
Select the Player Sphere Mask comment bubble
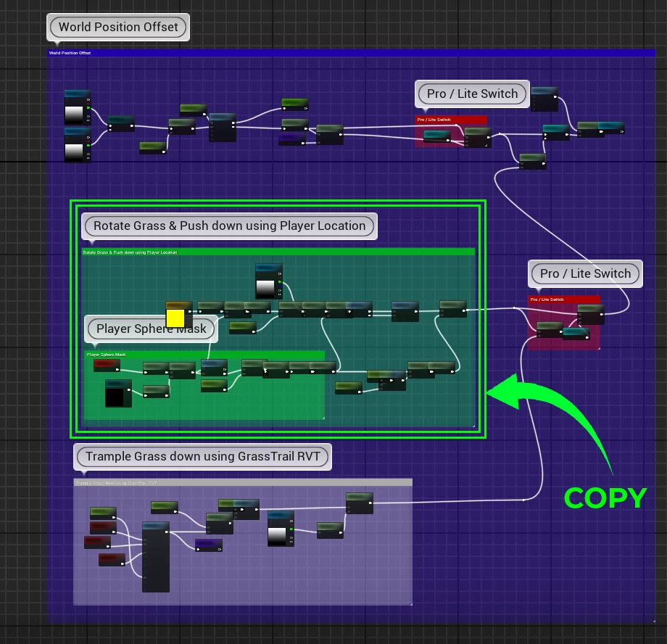151,329
